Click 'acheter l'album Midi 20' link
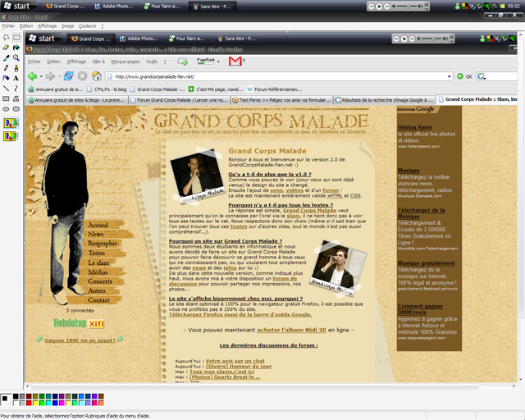The height and width of the screenshot is (420, 525). pyautogui.click(x=291, y=330)
